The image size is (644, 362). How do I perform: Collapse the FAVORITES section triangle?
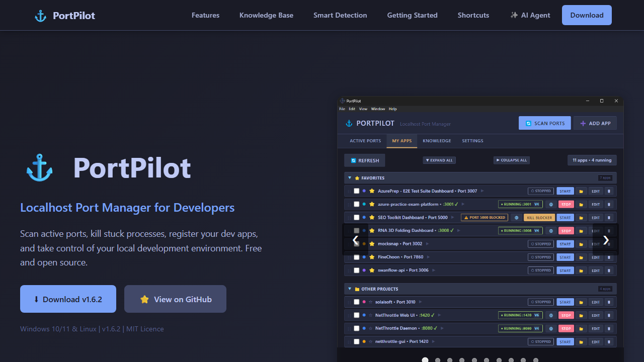(350, 177)
